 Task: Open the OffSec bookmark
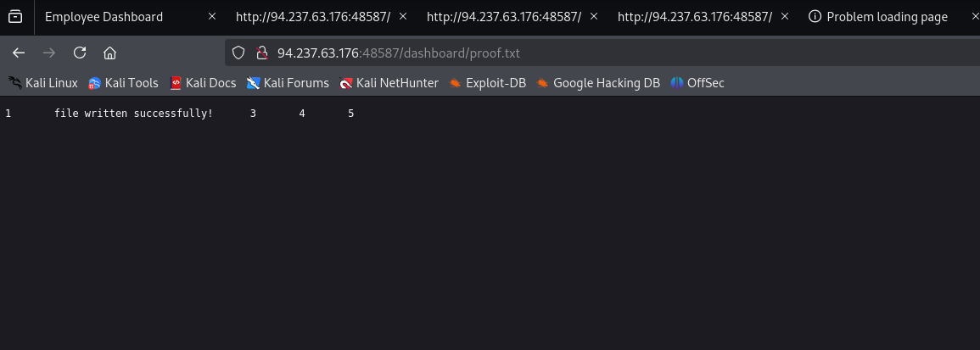click(697, 83)
